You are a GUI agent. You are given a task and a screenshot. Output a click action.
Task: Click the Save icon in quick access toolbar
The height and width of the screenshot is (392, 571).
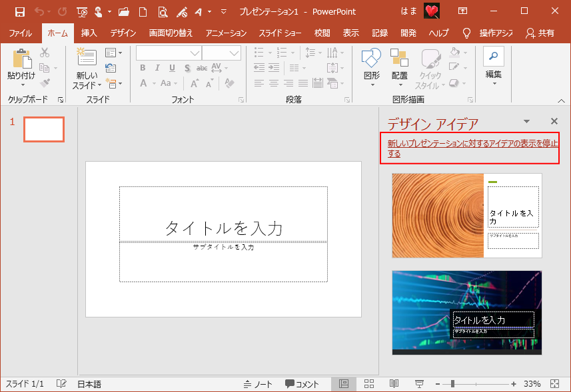tap(20, 12)
